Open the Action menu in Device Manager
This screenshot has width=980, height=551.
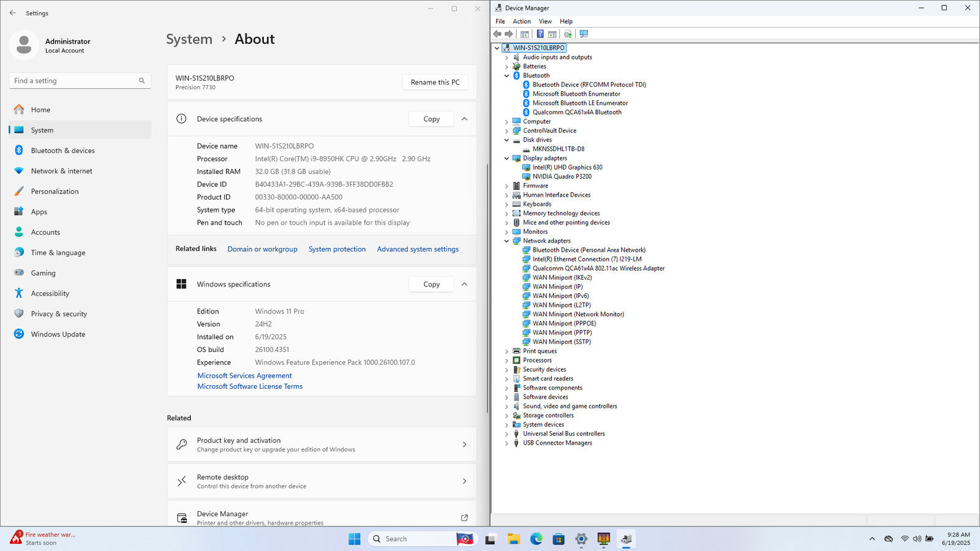pyautogui.click(x=521, y=21)
